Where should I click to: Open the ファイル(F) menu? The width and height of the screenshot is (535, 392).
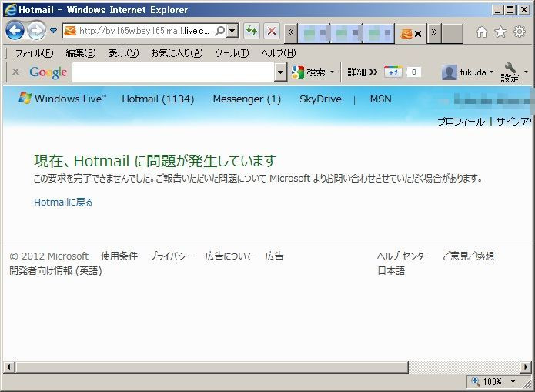(x=35, y=53)
